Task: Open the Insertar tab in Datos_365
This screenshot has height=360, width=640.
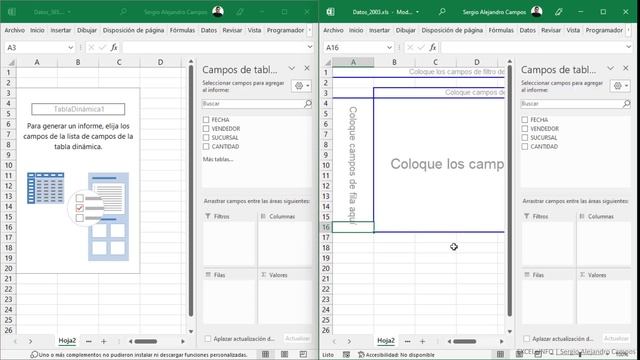Action: click(x=60, y=30)
